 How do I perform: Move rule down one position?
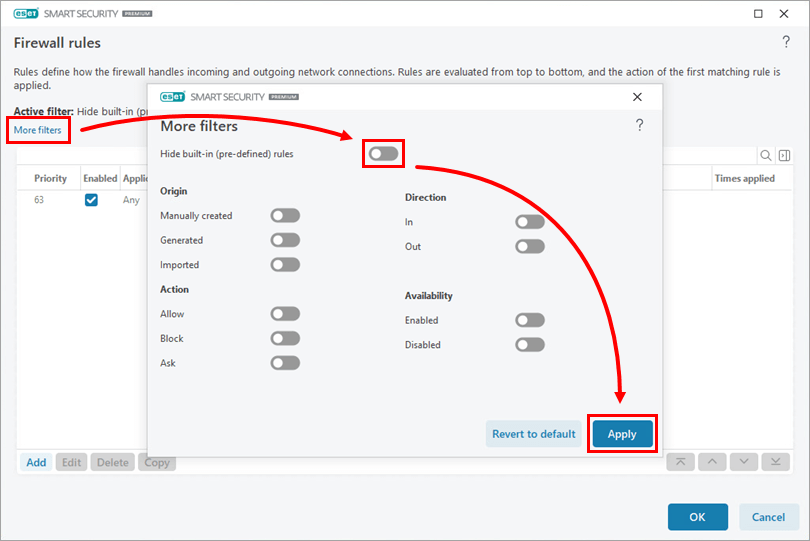[744, 462]
